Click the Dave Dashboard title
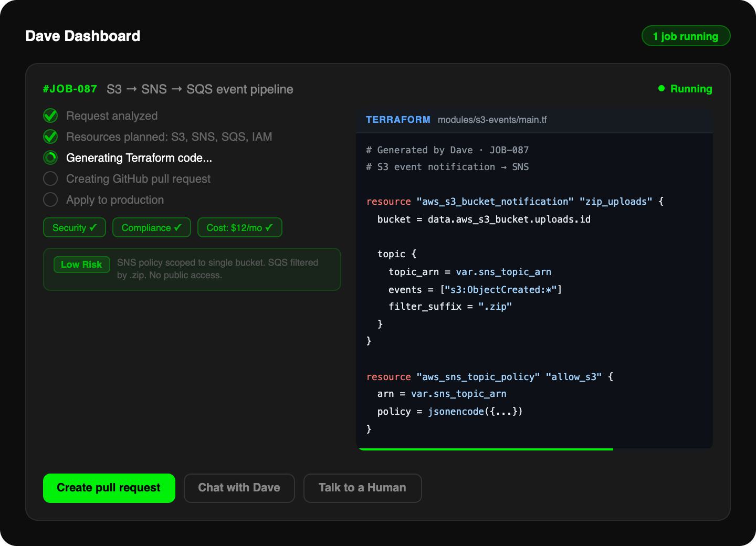Screen dimensions: 756x546 click(x=83, y=36)
